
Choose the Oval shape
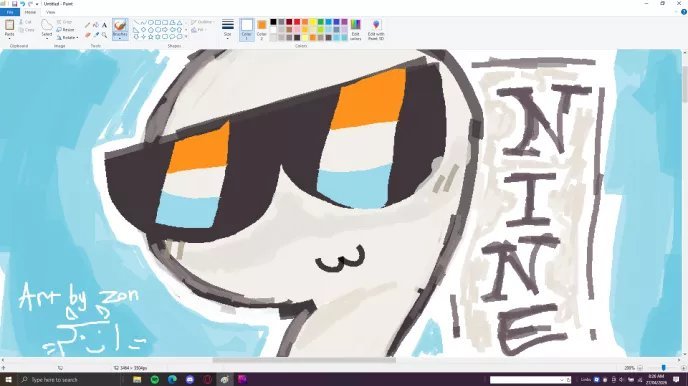coord(150,22)
